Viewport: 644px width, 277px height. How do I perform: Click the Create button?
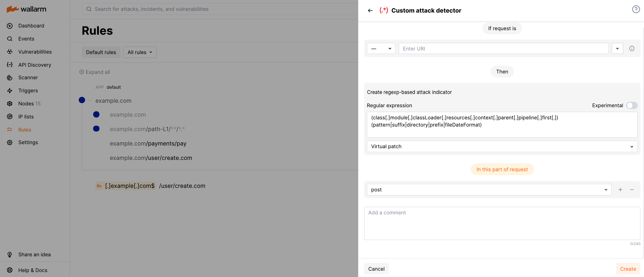coord(628,269)
